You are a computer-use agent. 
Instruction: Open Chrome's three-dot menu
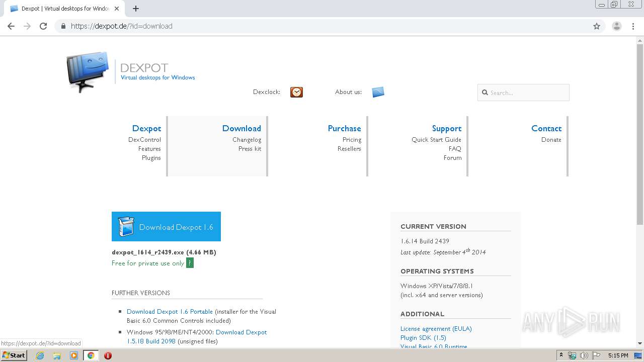tap(633, 26)
